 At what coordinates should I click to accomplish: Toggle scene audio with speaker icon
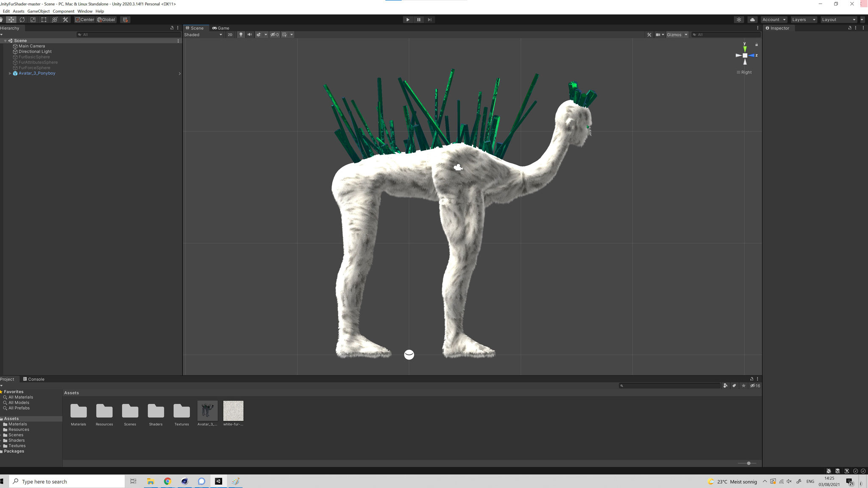(250, 35)
